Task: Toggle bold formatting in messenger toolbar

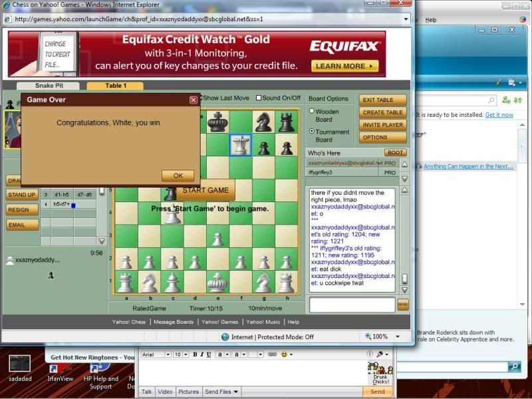Action: [195, 354]
